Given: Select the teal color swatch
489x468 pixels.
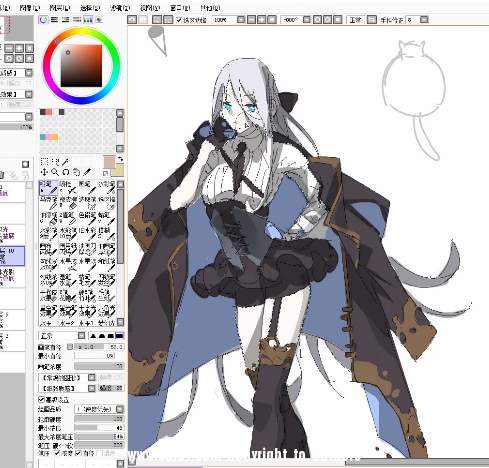Looking at the screenshot, I should [43, 137].
